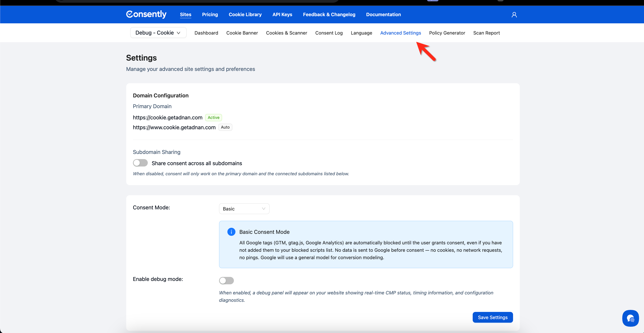
Task: Open Cookies & Scanner tab
Action: tap(287, 33)
